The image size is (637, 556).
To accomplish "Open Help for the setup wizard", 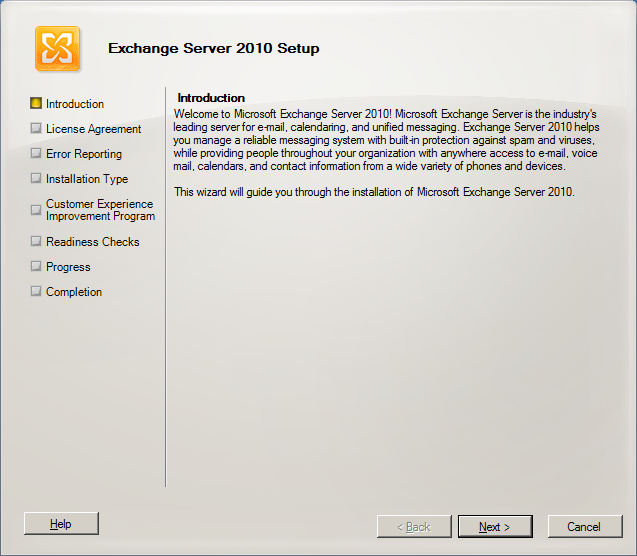I will [x=61, y=524].
